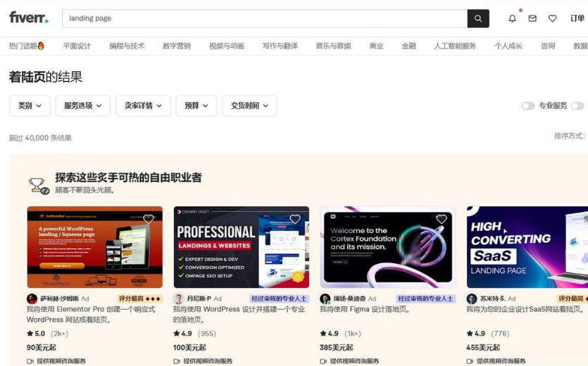Click the search magnifier button
588x366 pixels.
pos(478,18)
